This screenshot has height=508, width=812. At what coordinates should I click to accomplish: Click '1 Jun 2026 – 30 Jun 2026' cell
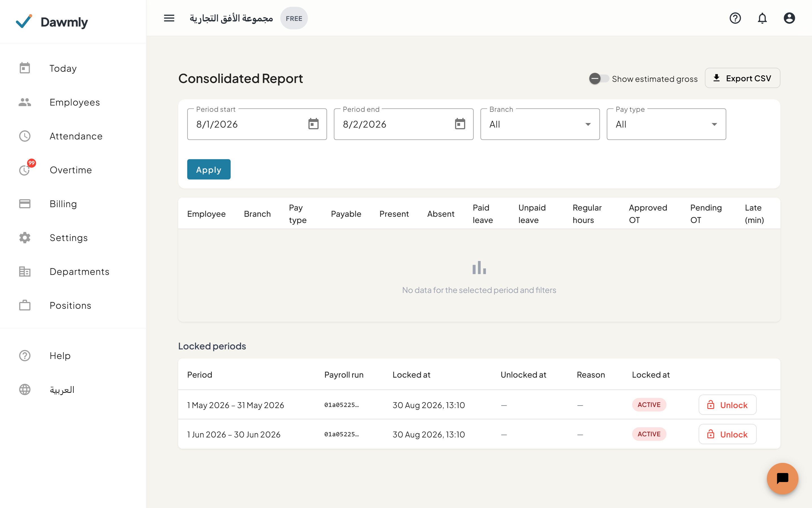click(233, 434)
